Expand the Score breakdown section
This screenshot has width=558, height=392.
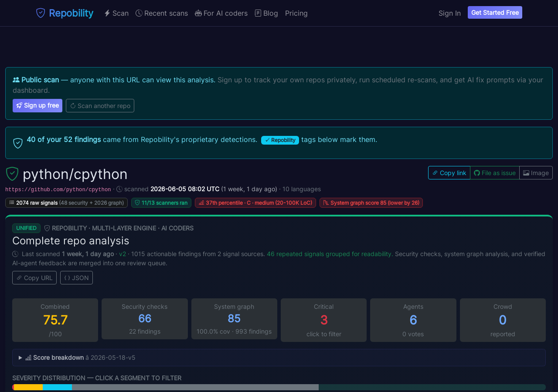[x=279, y=358]
